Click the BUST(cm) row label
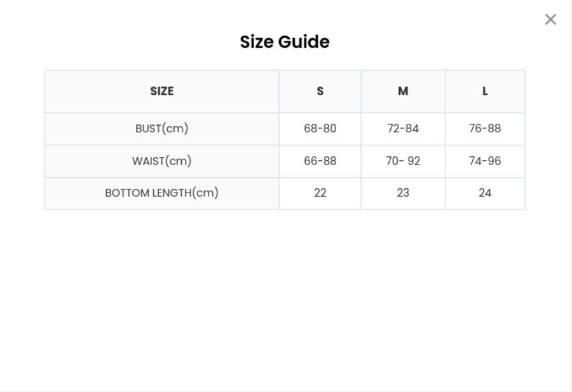 [x=161, y=128]
